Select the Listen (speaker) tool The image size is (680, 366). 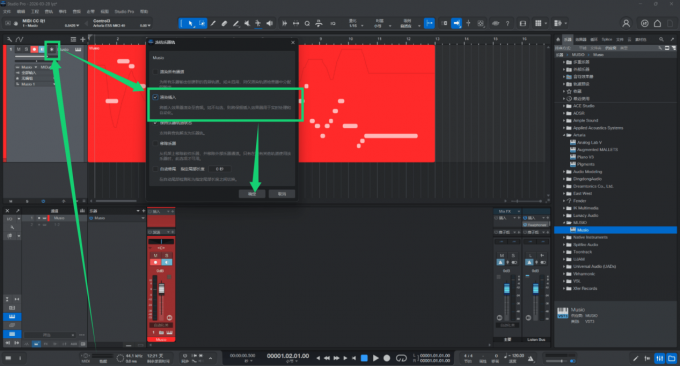[269, 23]
